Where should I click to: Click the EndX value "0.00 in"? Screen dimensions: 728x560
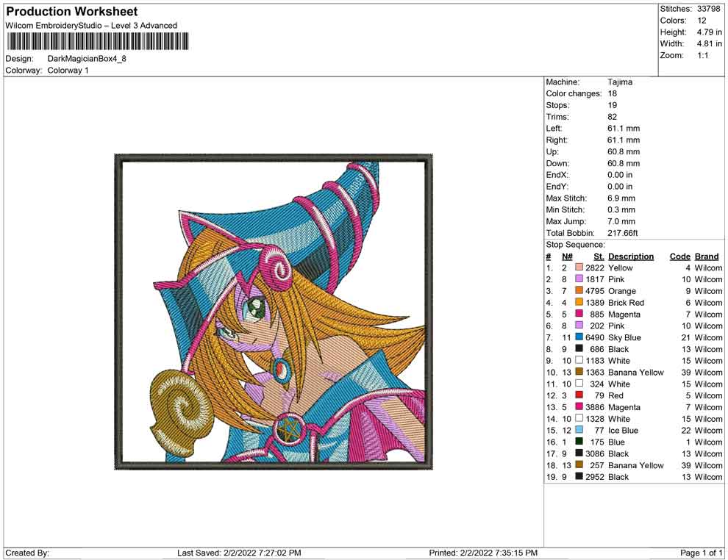[x=620, y=174]
